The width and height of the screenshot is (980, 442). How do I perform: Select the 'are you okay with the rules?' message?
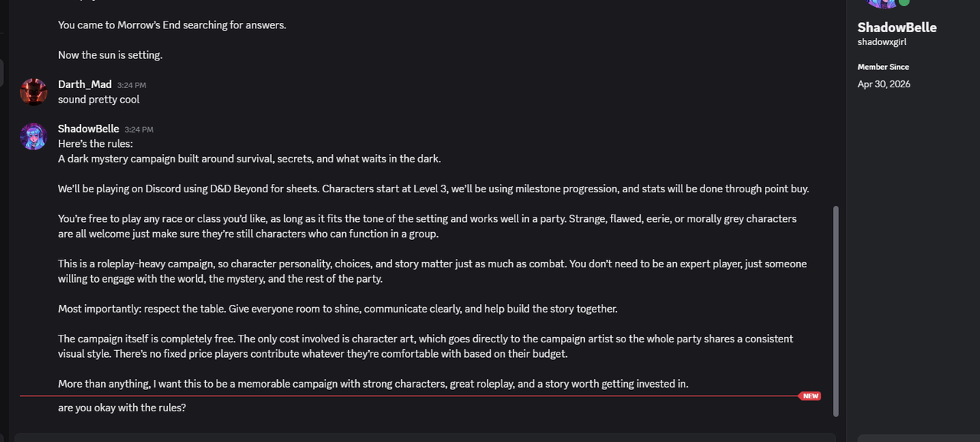point(122,408)
